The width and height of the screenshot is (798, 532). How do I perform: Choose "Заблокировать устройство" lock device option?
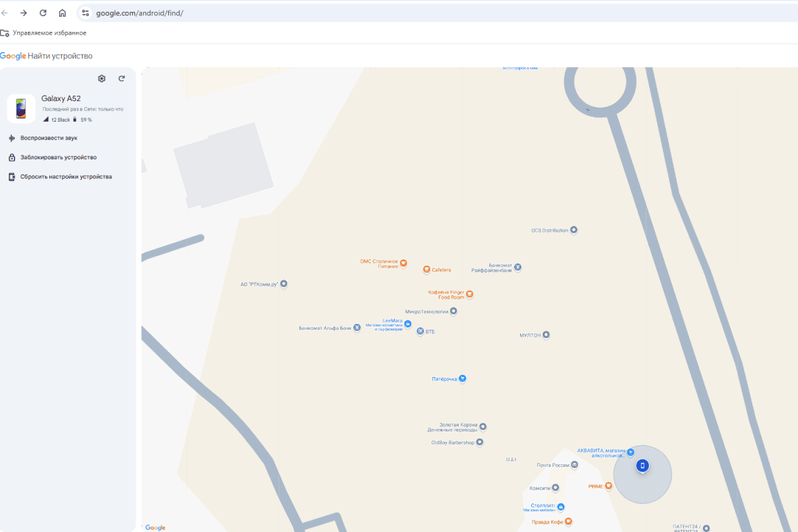pyautogui.click(x=58, y=158)
